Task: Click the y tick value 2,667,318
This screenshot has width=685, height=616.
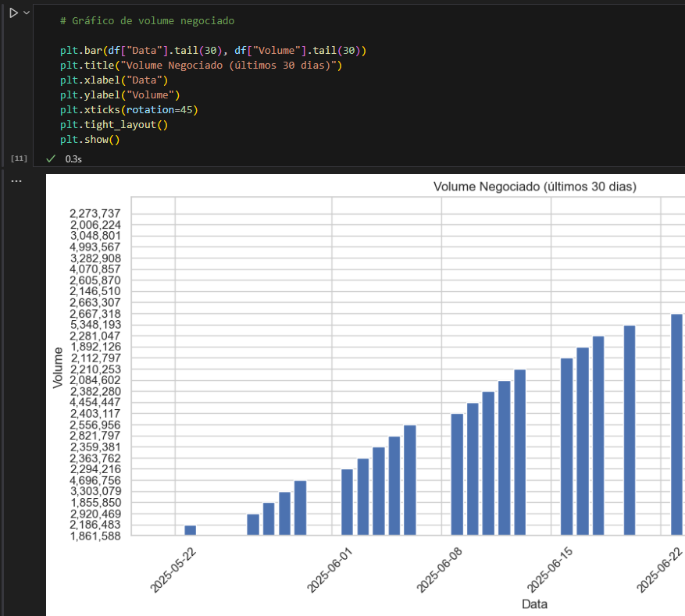Action: (x=95, y=314)
